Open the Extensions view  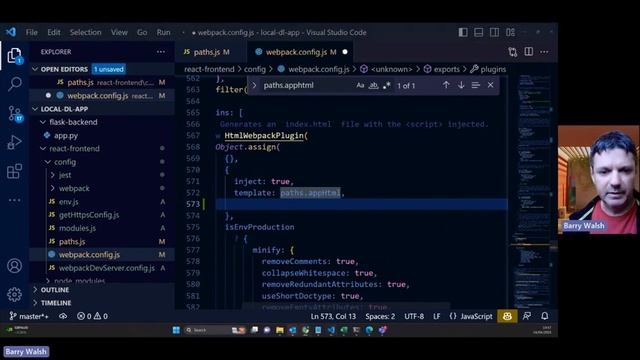click(14, 171)
